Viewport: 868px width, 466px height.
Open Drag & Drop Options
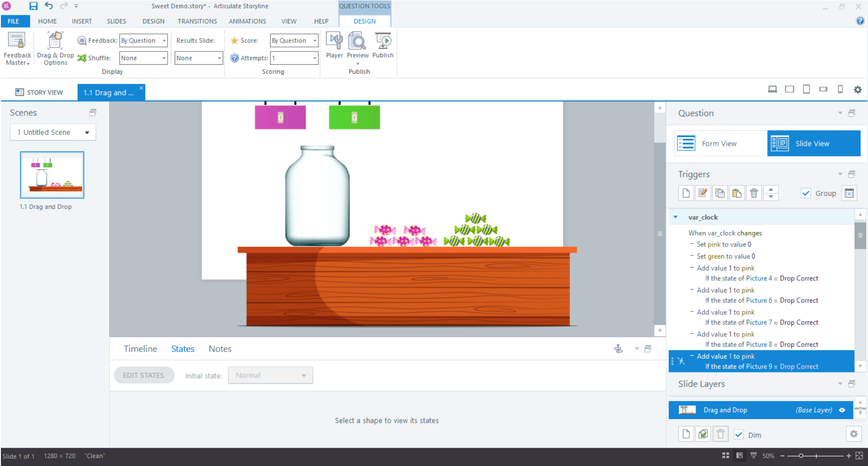click(55, 49)
